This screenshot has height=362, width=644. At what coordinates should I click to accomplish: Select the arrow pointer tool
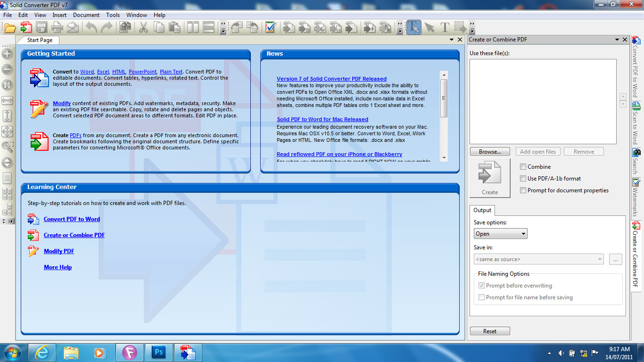(x=429, y=27)
